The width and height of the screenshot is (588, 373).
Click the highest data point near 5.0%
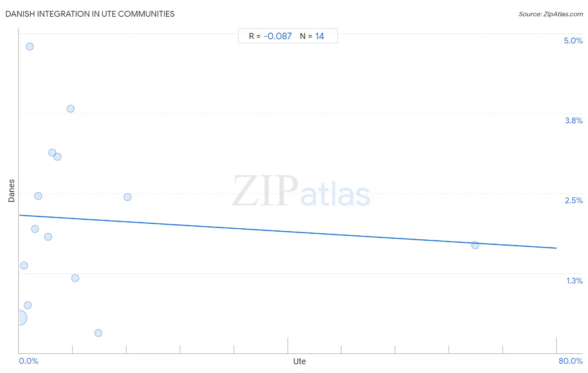(30, 46)
